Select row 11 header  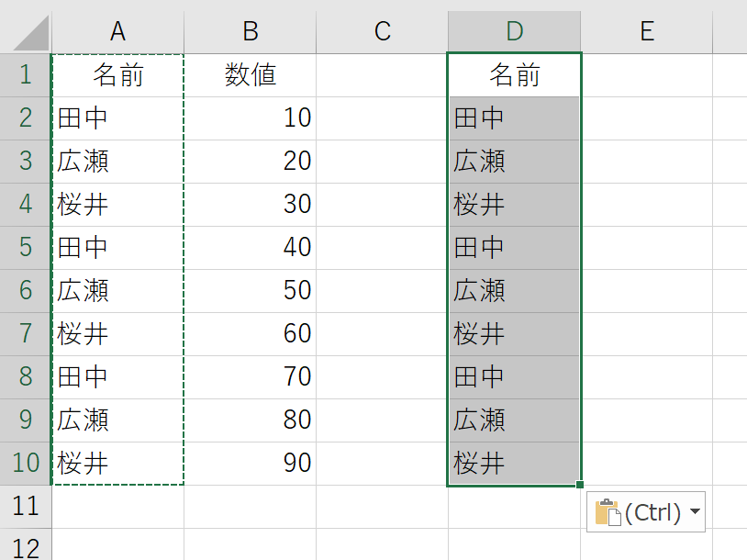(25, 506)
